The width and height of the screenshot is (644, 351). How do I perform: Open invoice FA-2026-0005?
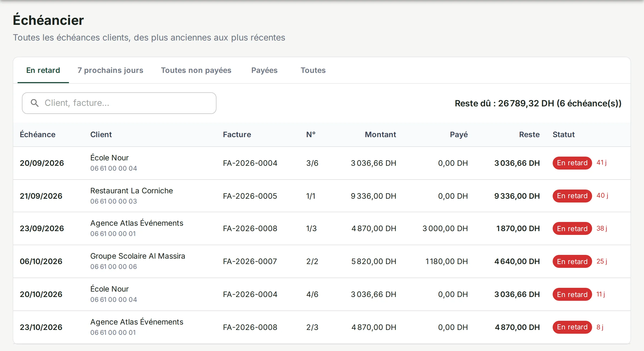(x=250, y=196)
